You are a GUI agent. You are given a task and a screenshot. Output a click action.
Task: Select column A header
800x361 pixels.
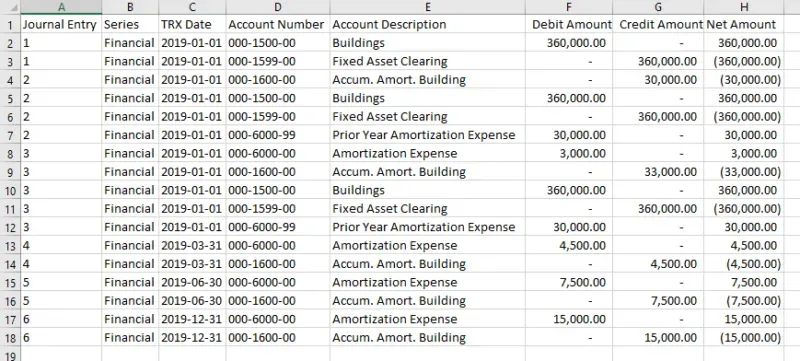pos(61,7)
